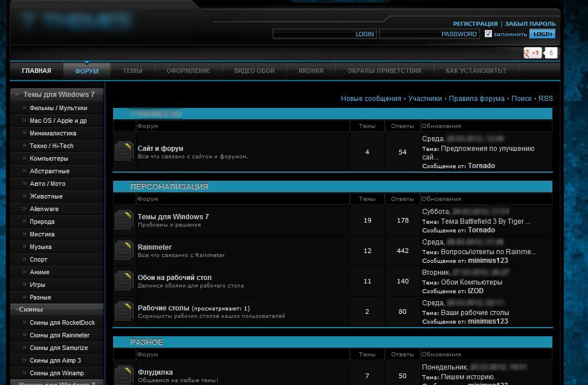
Task: Open the Участники link
Action: (425, 99)
